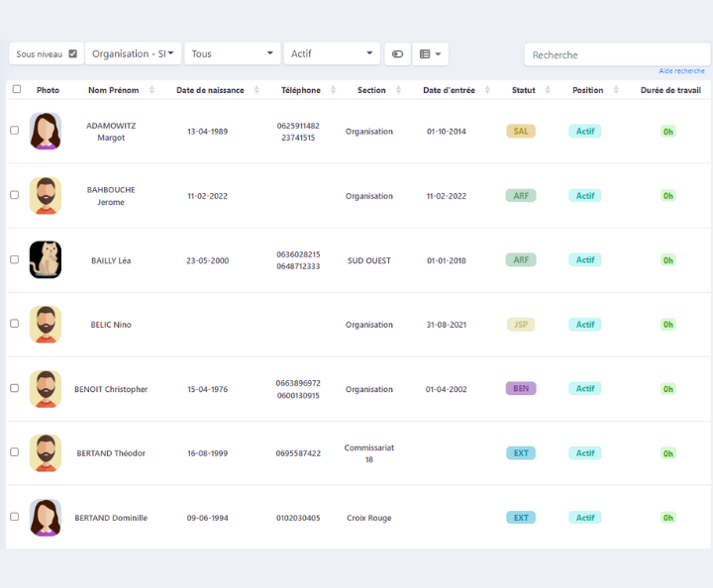Open the Tous filter dropdown
The height and width of the screenshot is (588, 713).
pos(233,53)
